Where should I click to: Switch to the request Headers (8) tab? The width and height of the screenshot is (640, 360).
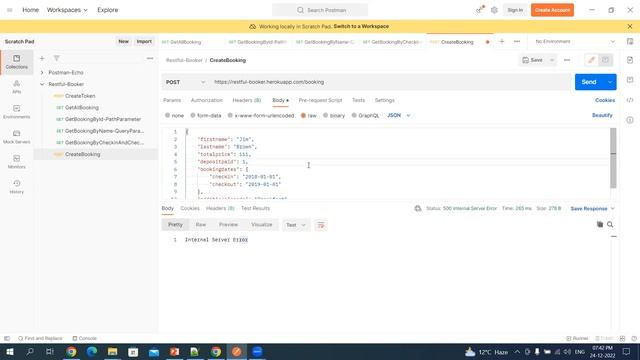tap(247, 100)
